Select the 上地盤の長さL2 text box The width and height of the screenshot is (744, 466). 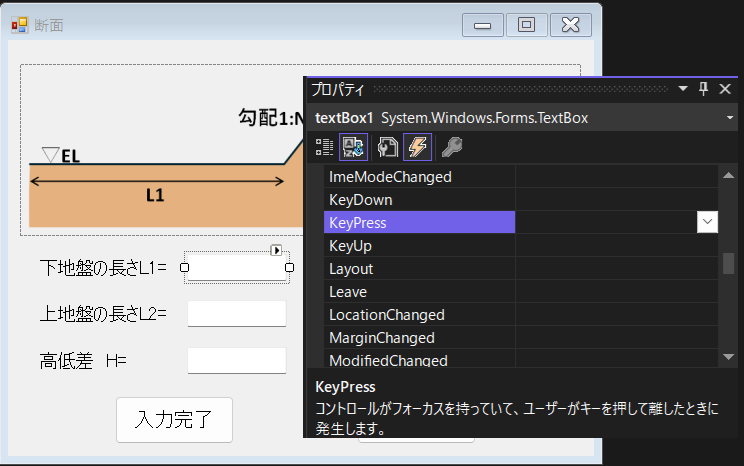pos(237,314)
